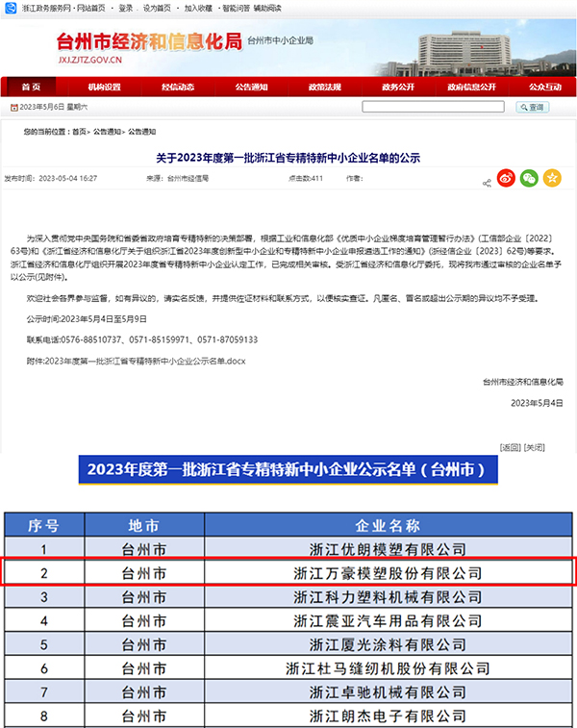Select the 浙江万豪模塑股份有限公司 table row

click(288, 573)
